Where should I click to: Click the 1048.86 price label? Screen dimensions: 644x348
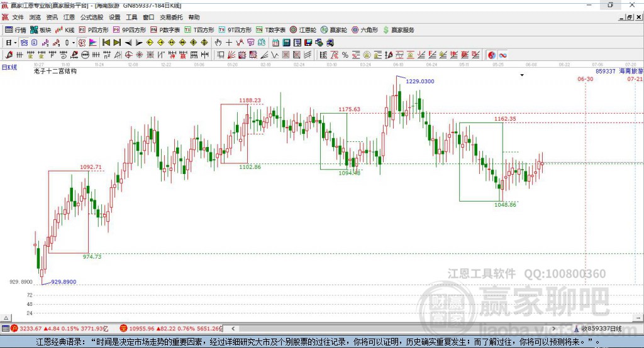point(505,204)
